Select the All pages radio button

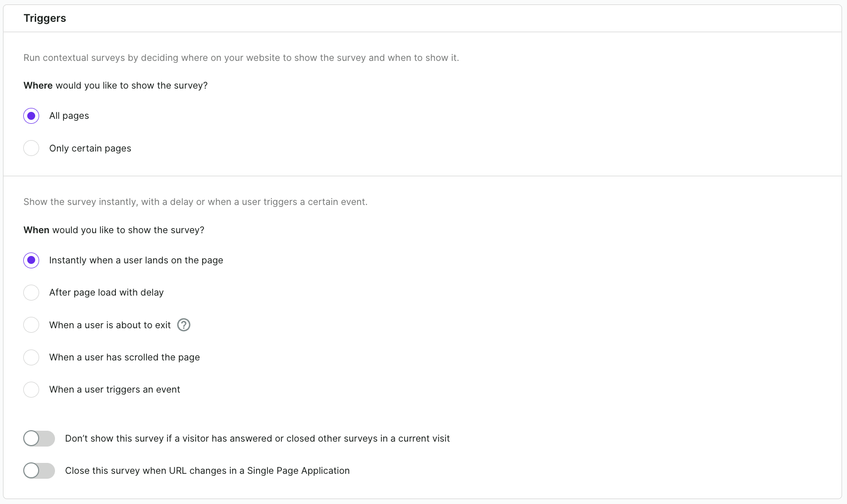click(x=31, y=116)
